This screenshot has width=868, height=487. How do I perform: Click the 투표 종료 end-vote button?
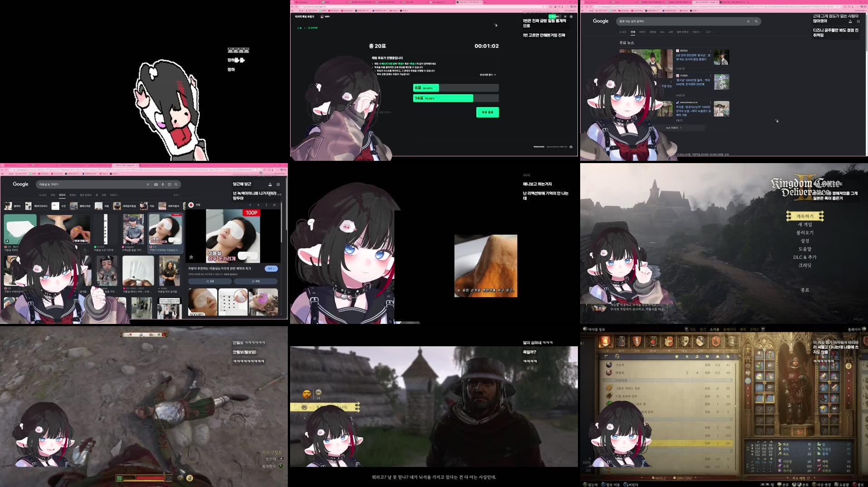pyautogui.click(x=487, y=112)
